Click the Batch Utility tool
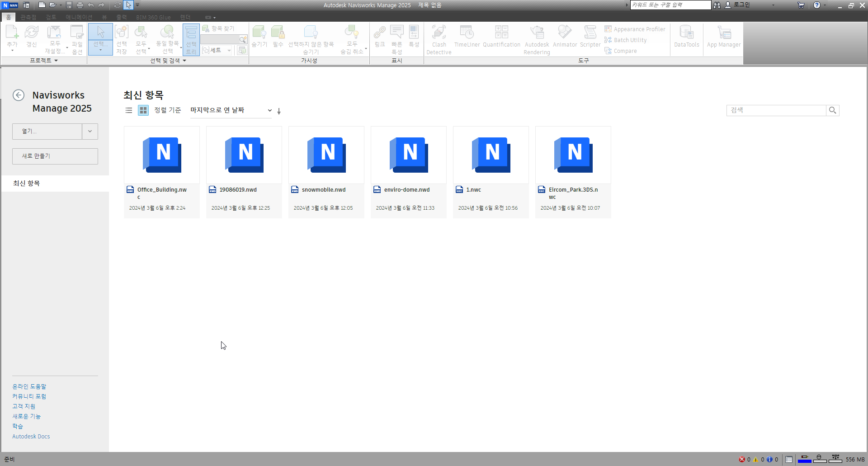This screenshot has height=466, width=868. click(626, 40)
